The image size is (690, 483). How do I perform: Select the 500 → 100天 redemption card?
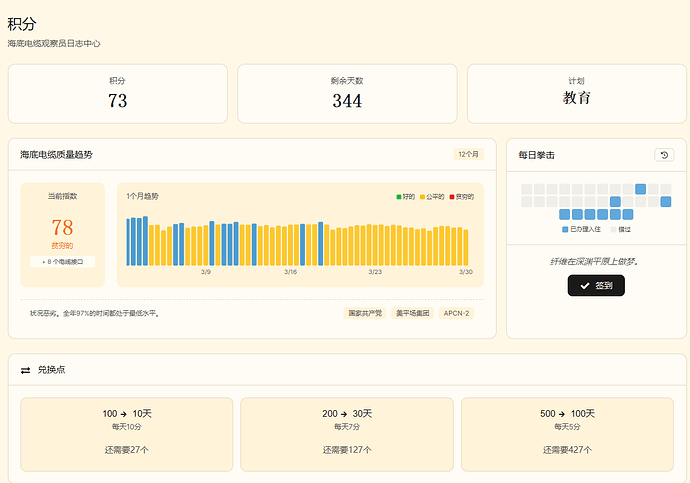(567, 434)
